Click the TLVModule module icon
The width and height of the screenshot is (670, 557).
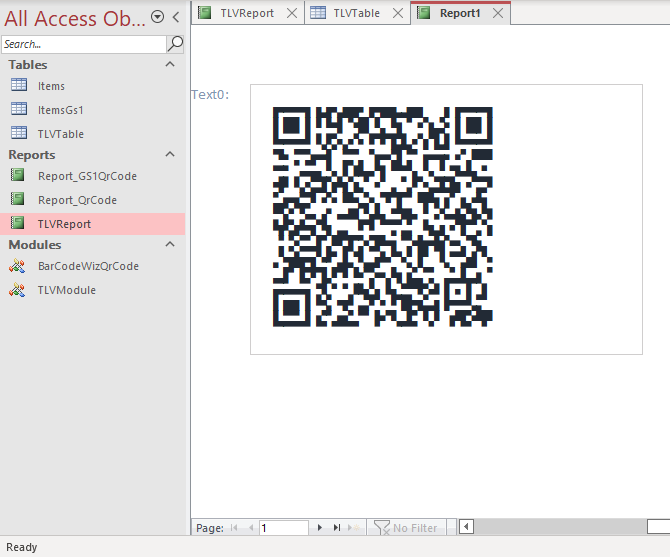17,290
